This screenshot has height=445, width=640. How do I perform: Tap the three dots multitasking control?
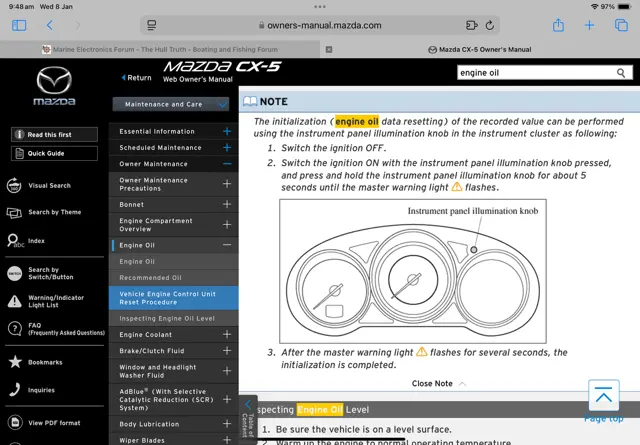[x=320, y=7]
